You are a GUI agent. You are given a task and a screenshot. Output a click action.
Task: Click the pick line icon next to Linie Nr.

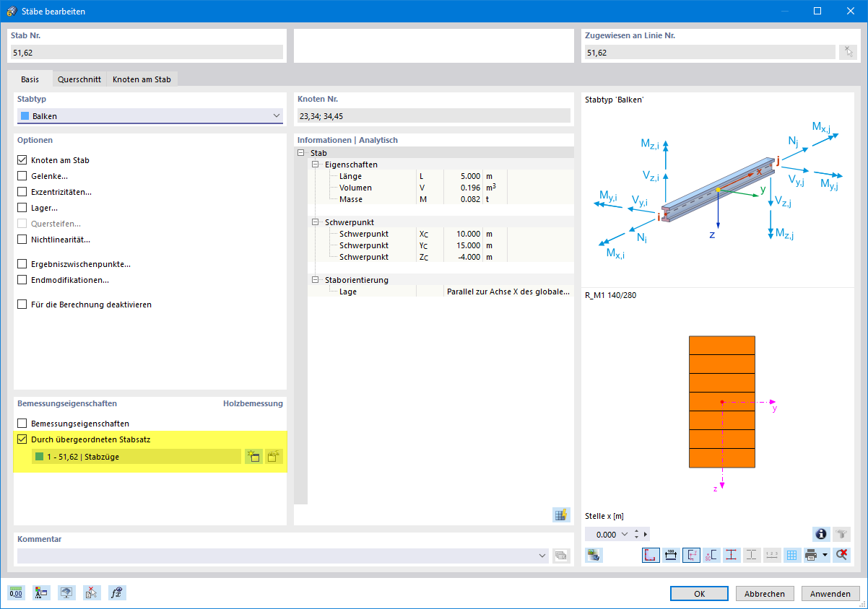click(x=848, y=52)
